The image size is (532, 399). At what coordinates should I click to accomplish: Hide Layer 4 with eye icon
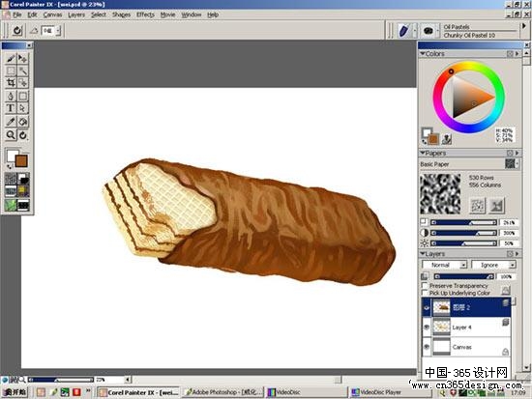(427, 328)
